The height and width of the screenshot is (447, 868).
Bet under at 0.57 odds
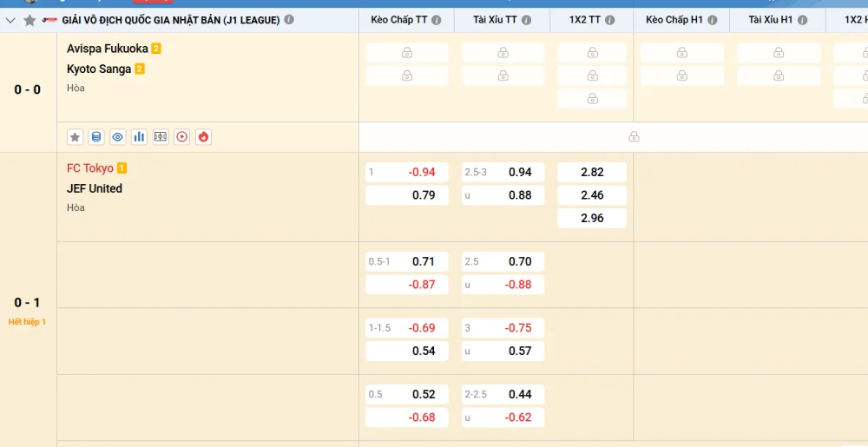click(503, 352)
